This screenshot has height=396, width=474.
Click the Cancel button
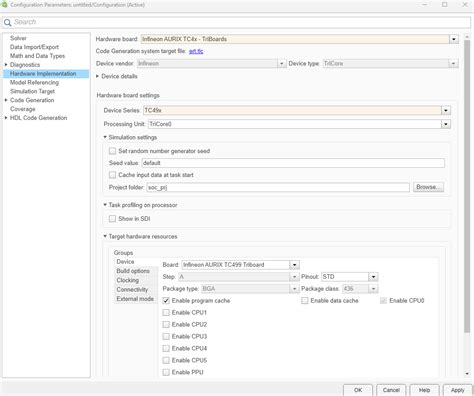click(x=391, y=390)
